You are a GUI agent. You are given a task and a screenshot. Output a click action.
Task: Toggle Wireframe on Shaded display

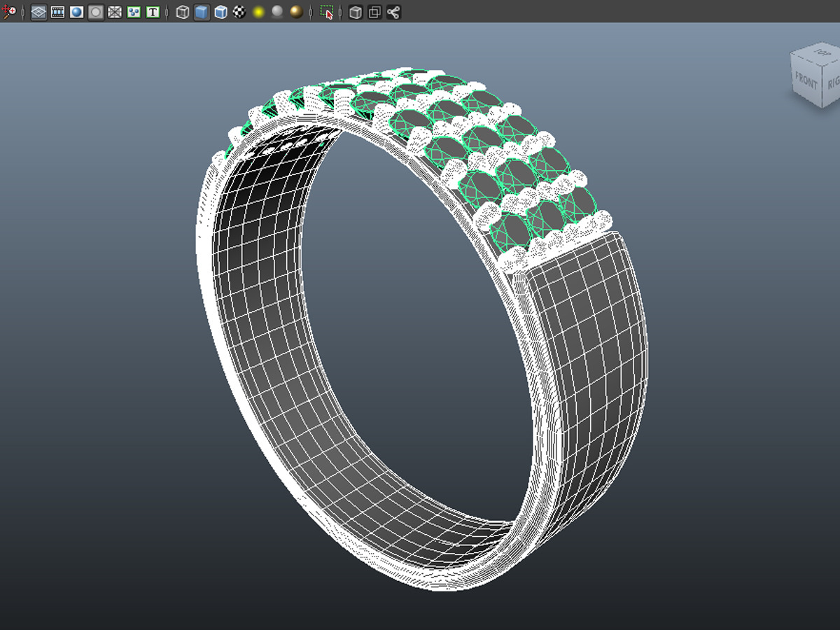220,12
